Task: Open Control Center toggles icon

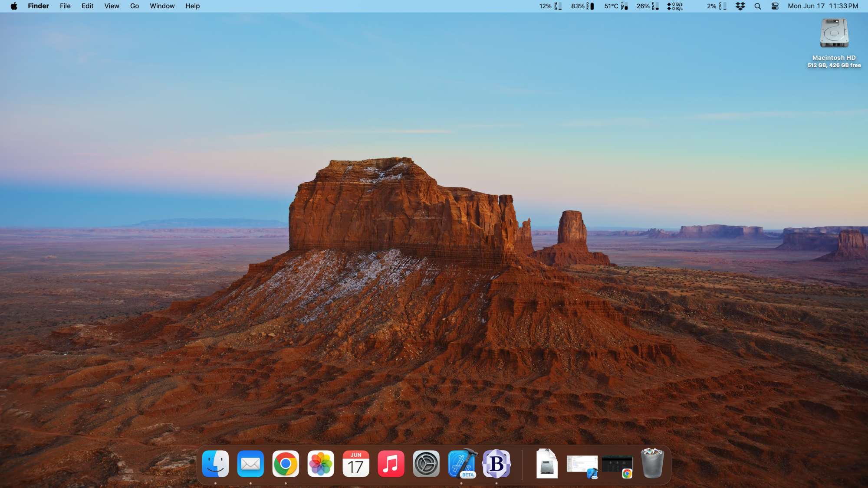Action: point(775,6)
